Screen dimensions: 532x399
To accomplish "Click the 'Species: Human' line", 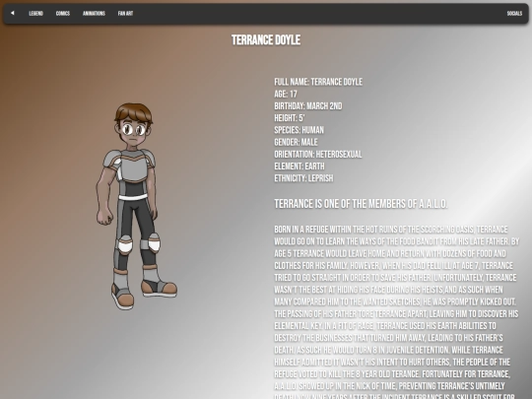I will click(299, 130).
